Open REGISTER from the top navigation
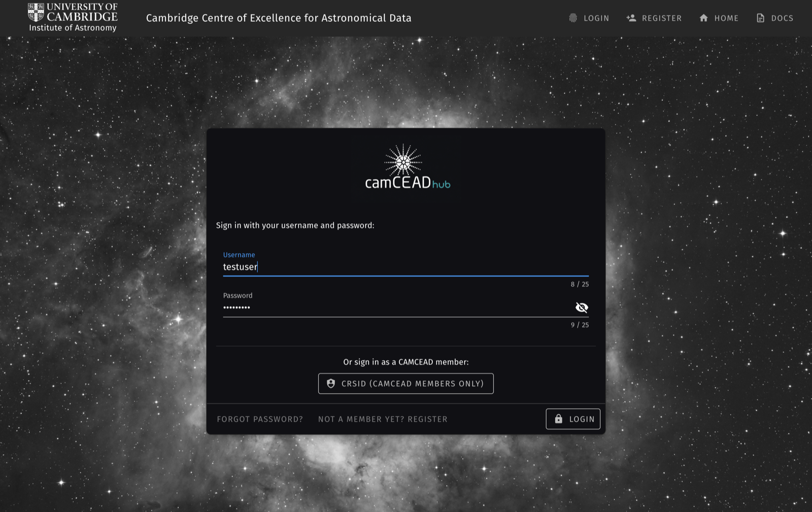The image size is (812, 512). (654, 18)
